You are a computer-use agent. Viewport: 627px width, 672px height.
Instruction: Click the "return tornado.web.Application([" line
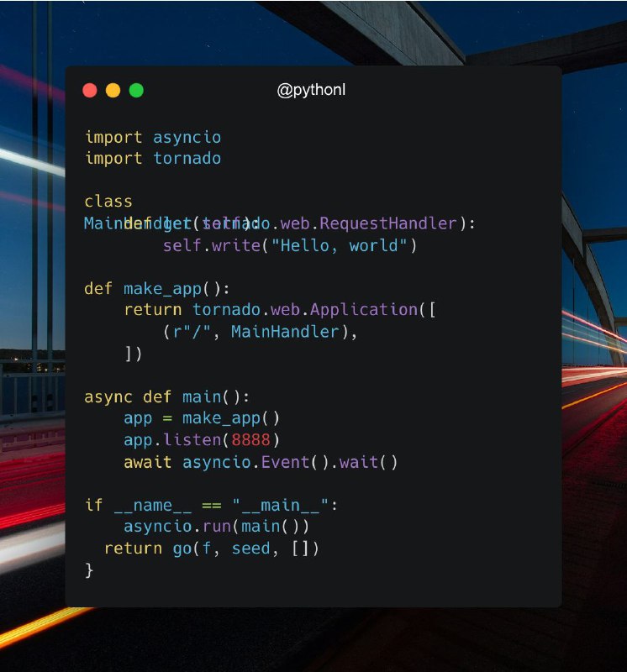tap(280, 310)
